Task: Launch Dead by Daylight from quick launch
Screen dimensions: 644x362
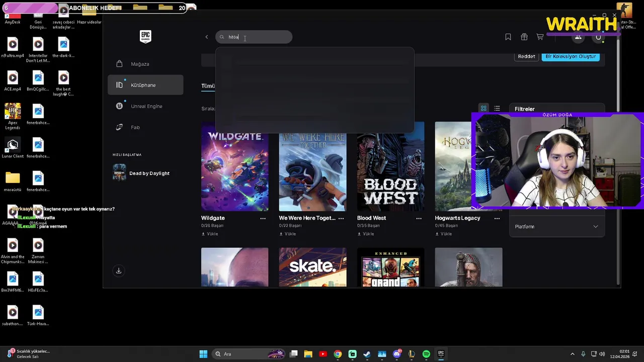Action: (145, 173)
